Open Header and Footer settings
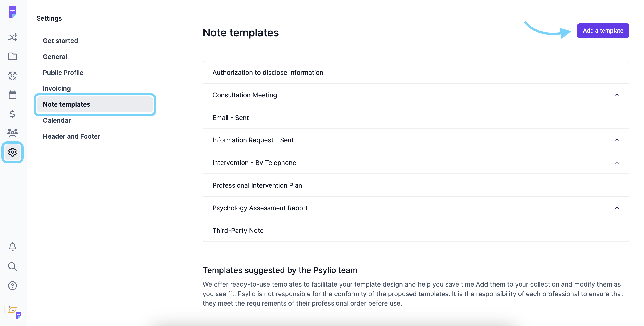Screen dimensions: 644x326 (71, 136)
